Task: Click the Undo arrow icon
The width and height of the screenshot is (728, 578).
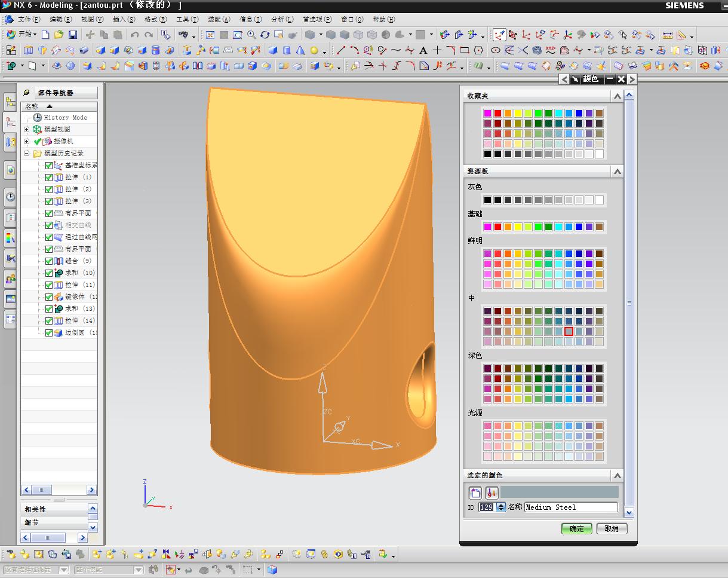Action: click(x=134, y=35)
